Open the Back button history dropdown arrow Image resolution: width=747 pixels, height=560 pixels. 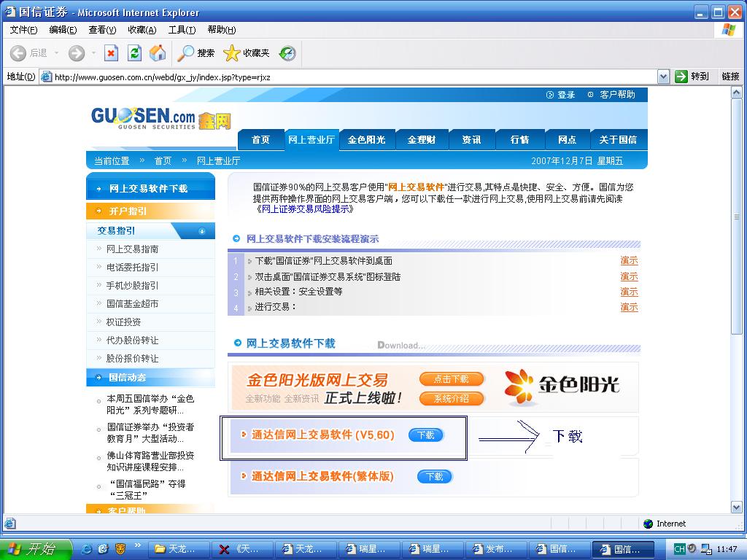pyautogui.click(x=57, y=52)
